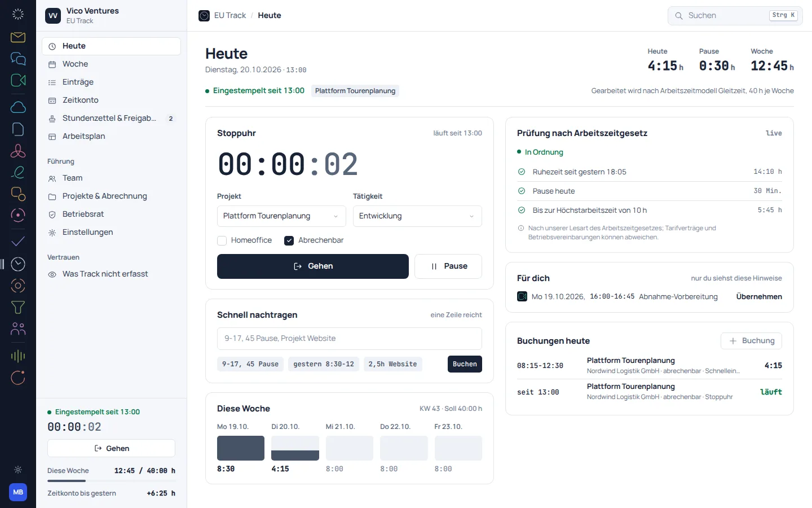Open the Projekt dropdown showing Plattform Tourenplanung
Viewport: 812px width, 508px height.
[x=281, y=216]
